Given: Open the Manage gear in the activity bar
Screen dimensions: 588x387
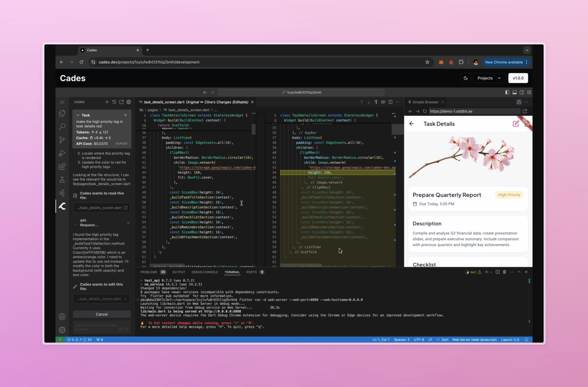Looking at the screenshot, I should pyautogui.click(x=62, y=330).
